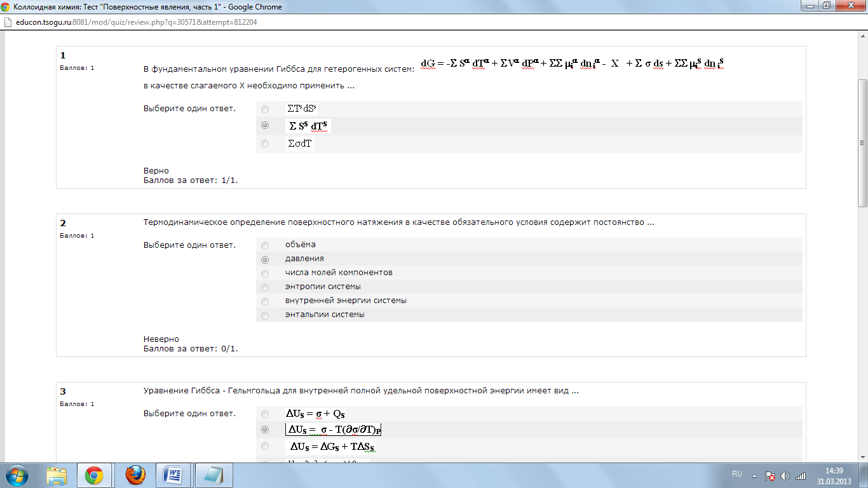The width and height of the screenshot is (868, 488).
Task: Launch Firefox from the taskbar
Action: coord(135,475)
